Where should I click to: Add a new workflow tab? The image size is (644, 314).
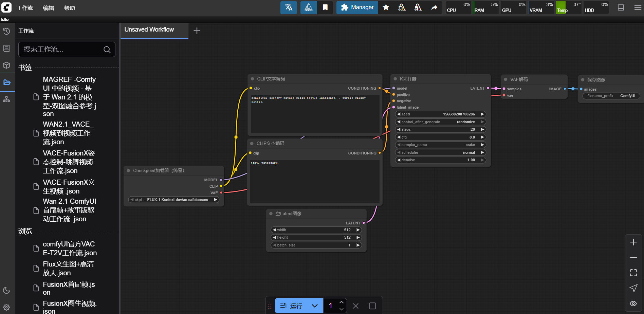tap(197, 31)
